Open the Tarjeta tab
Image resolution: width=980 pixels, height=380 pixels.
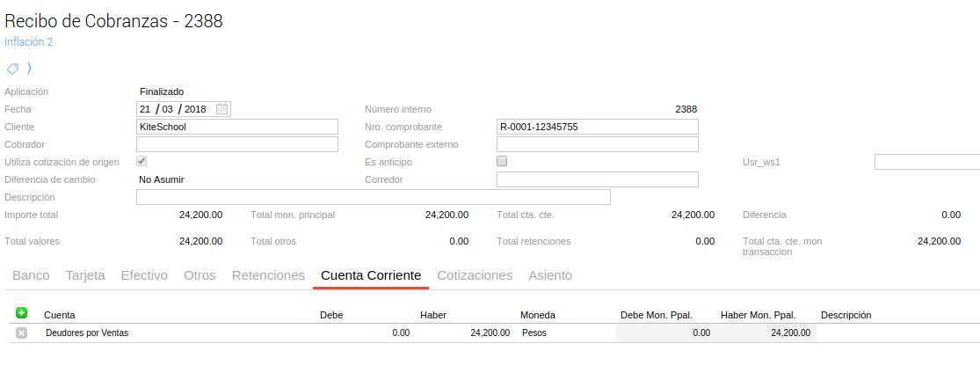pyautogui.click(x=85, y=275)
